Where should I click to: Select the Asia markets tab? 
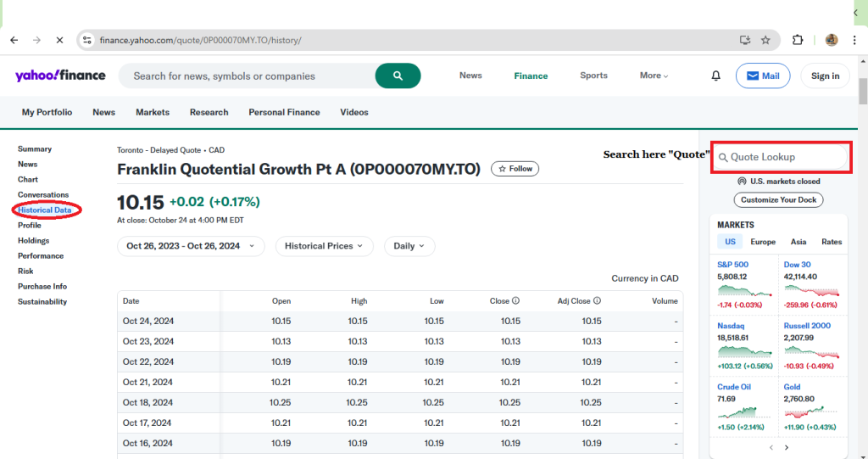tap(798, 242)
